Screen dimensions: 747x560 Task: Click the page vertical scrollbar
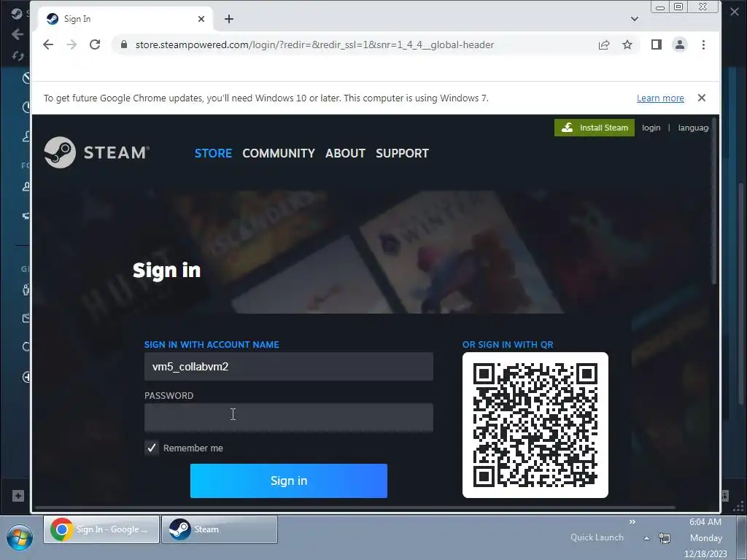click(714, 200)
